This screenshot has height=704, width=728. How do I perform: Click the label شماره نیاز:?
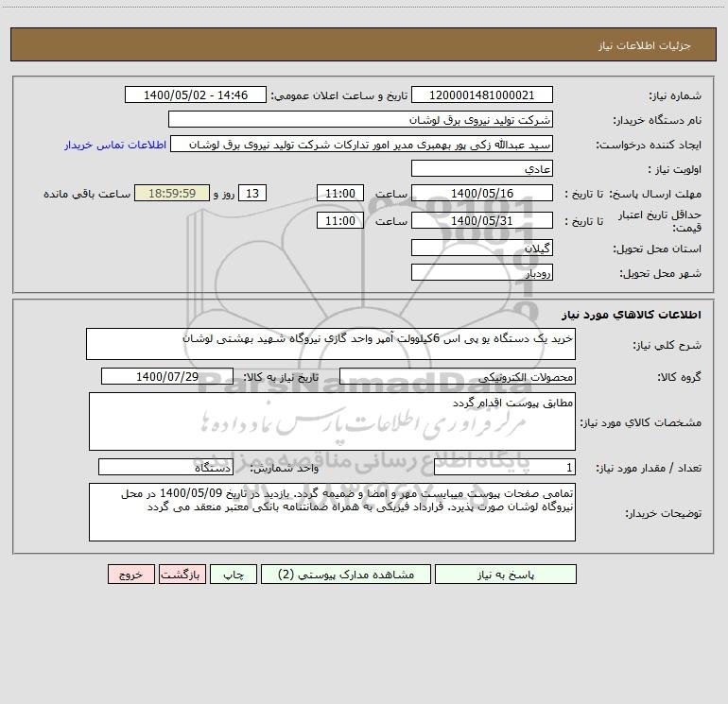point(675,95)
